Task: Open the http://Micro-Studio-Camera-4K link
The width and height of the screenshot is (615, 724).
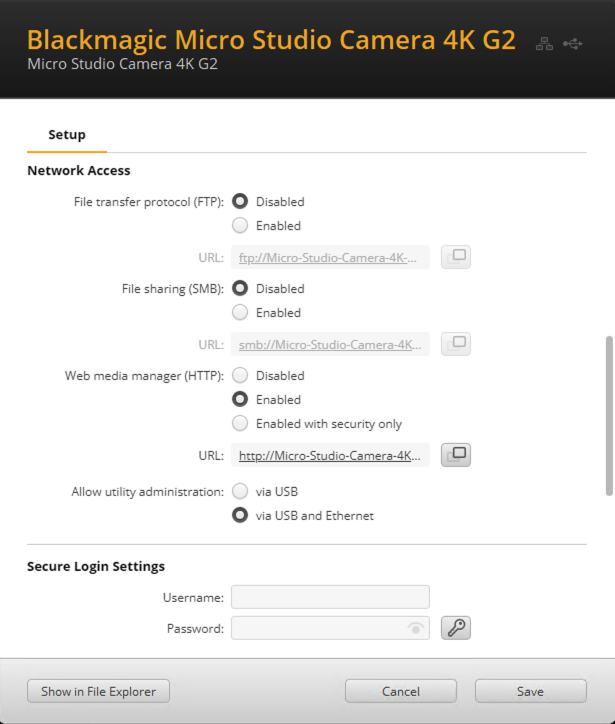Action: click(330, 456)
